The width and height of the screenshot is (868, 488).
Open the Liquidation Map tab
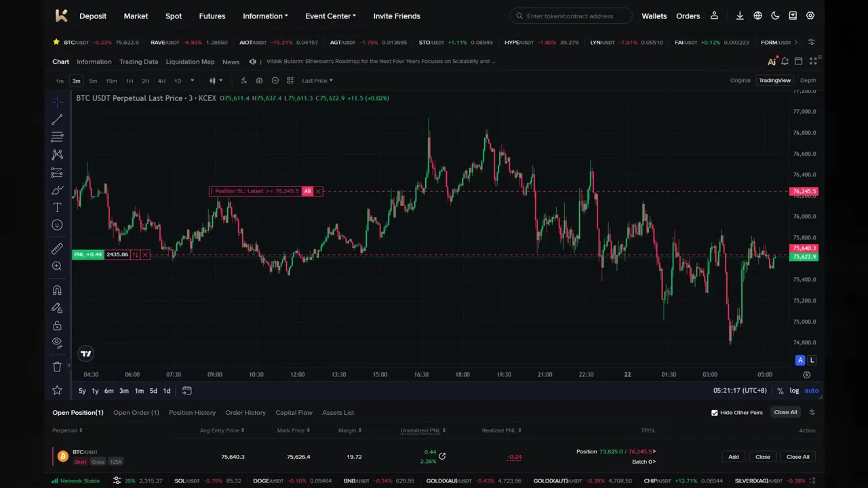(x=190, y=62)
